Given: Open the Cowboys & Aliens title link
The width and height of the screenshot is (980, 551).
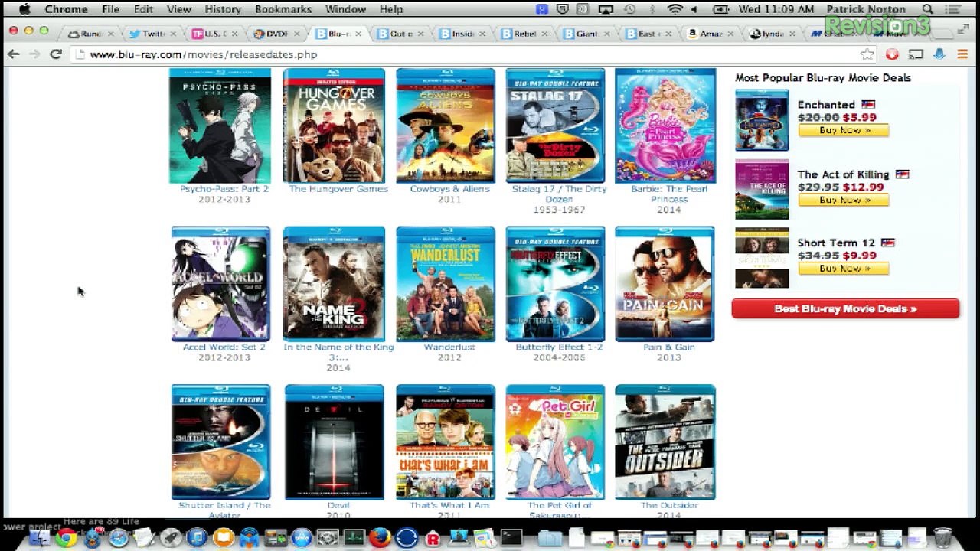Looking at the screenshot, I should tap(449, 189).
